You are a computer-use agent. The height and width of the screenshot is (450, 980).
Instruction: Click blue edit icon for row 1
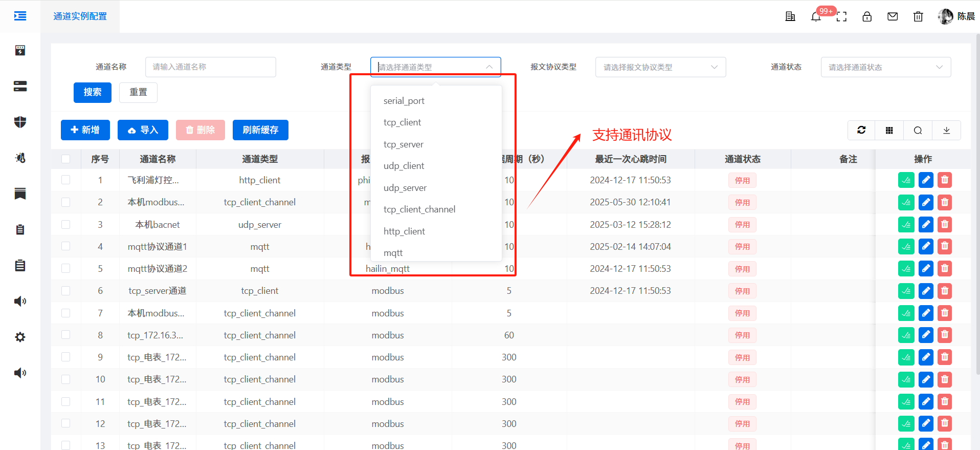tap(926, 180)
